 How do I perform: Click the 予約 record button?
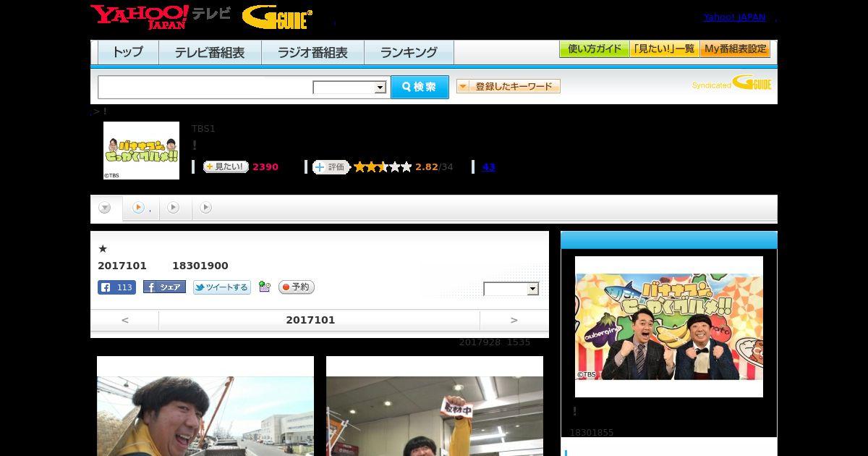[297, 287]
